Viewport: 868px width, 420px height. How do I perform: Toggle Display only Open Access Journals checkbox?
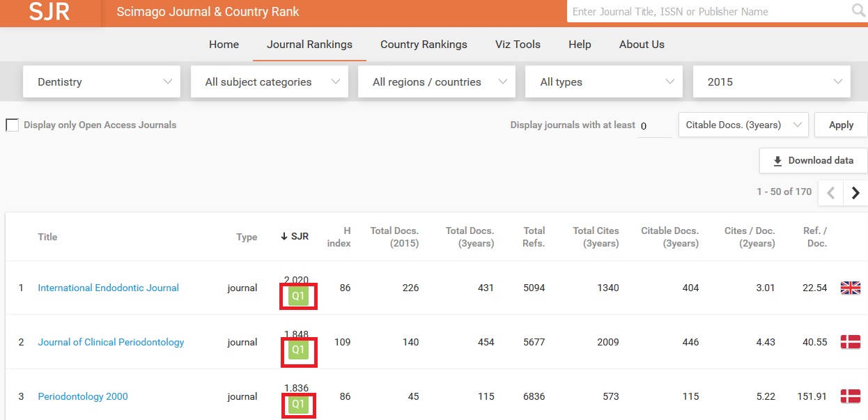click(12, 125)
